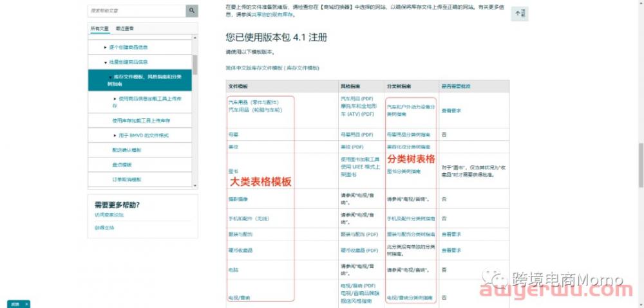Open the 电视/音响 (PDF) style guide
This screenshot has height=308, width=644.
[357, 285]
